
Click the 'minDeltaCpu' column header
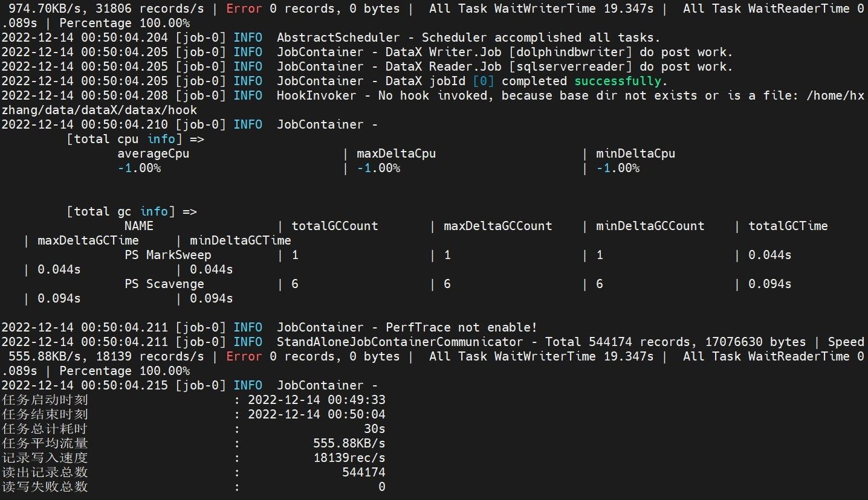tap(635, 153)
